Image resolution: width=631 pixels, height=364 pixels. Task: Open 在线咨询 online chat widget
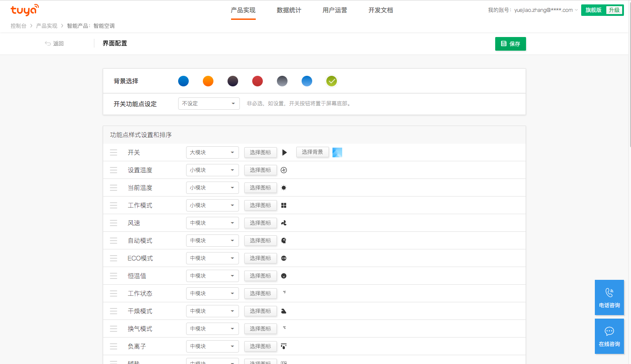tap(609, 336)
